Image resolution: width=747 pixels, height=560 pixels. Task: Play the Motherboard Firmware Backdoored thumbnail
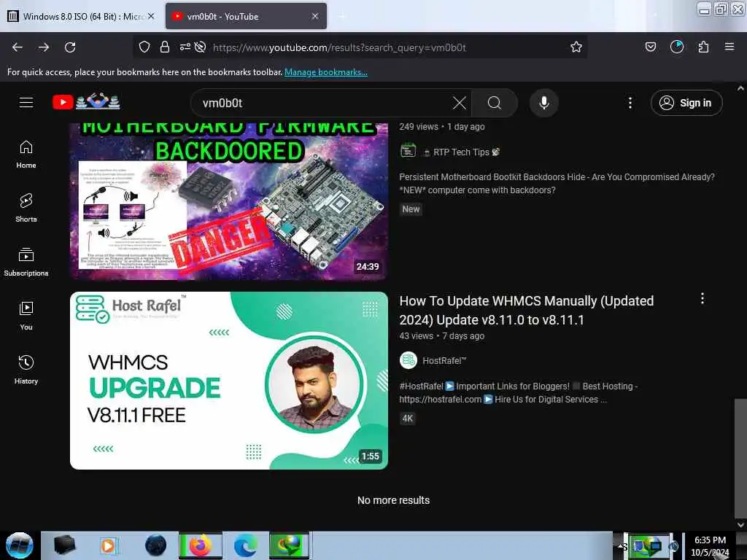[x=229, y=201]
